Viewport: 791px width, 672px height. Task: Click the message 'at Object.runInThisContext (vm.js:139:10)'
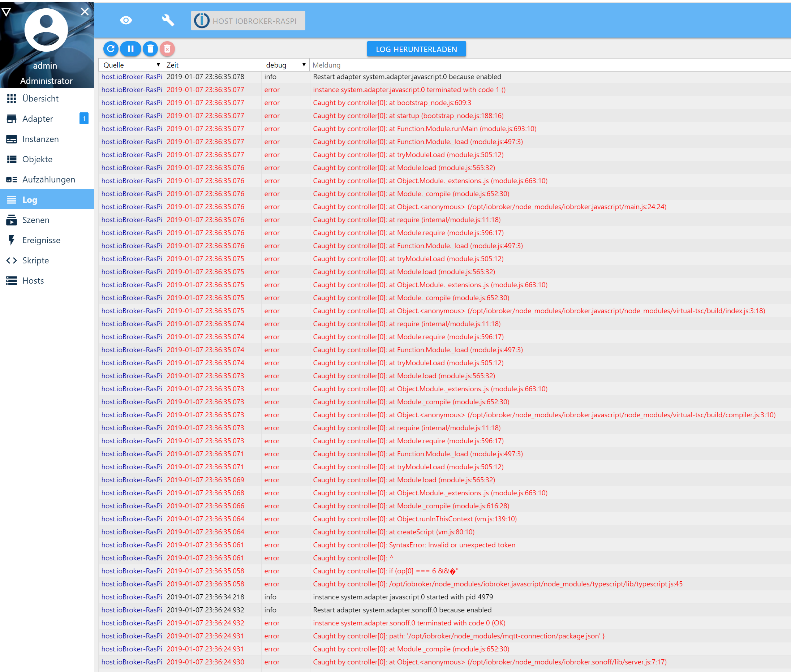[414, 519]
